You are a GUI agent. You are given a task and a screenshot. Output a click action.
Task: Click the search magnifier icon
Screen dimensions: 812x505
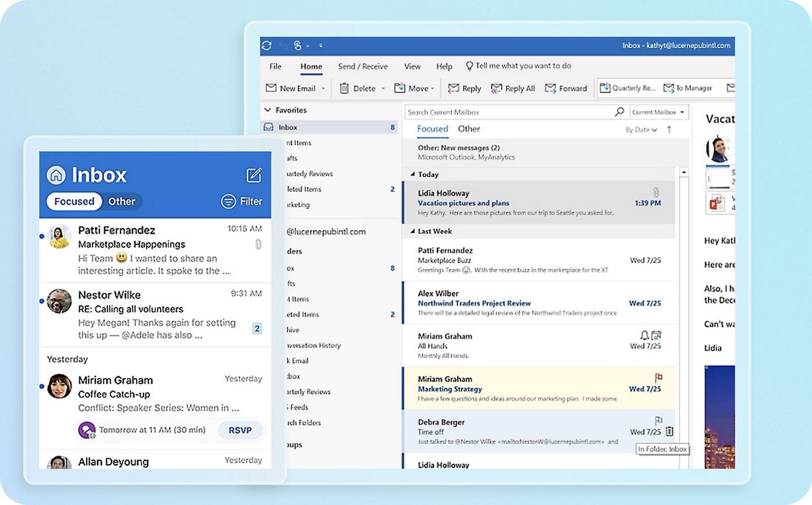click(x=619, y=112)
